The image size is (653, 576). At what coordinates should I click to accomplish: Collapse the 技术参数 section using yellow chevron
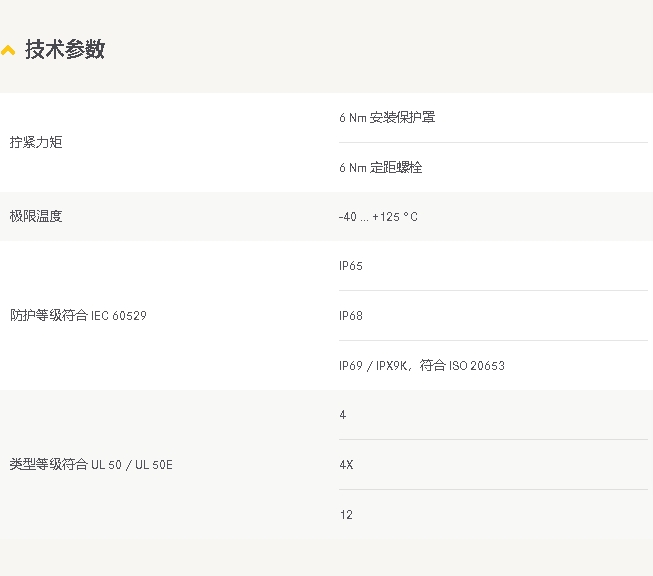[x=8, y=50]
